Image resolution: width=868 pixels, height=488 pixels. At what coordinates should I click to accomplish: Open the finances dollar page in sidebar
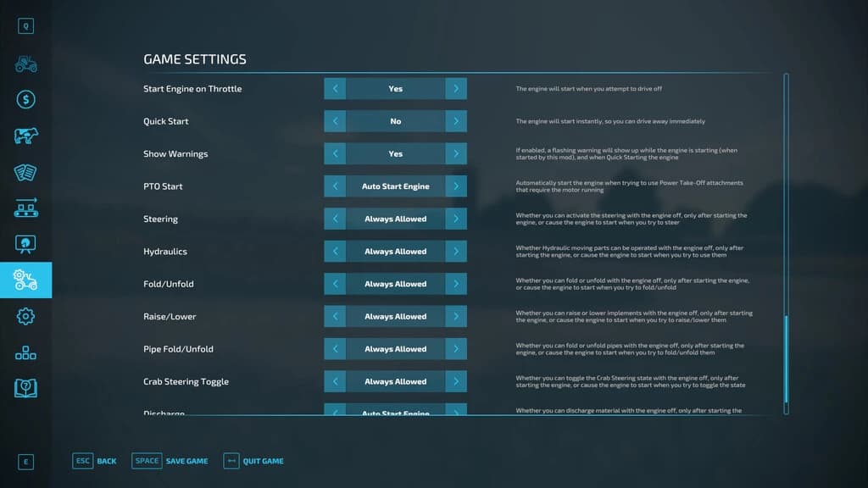[26, 100]
